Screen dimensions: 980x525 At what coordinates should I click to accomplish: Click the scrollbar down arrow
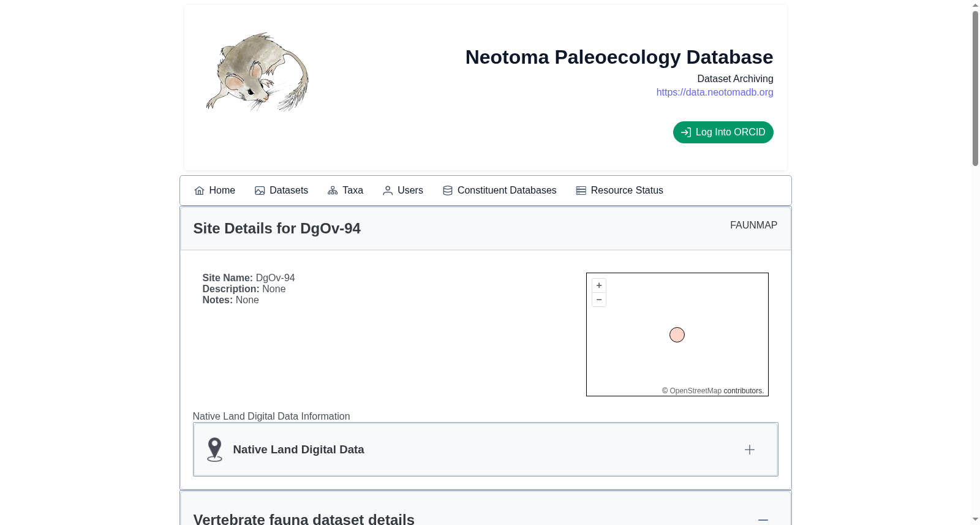click(975, 520)
